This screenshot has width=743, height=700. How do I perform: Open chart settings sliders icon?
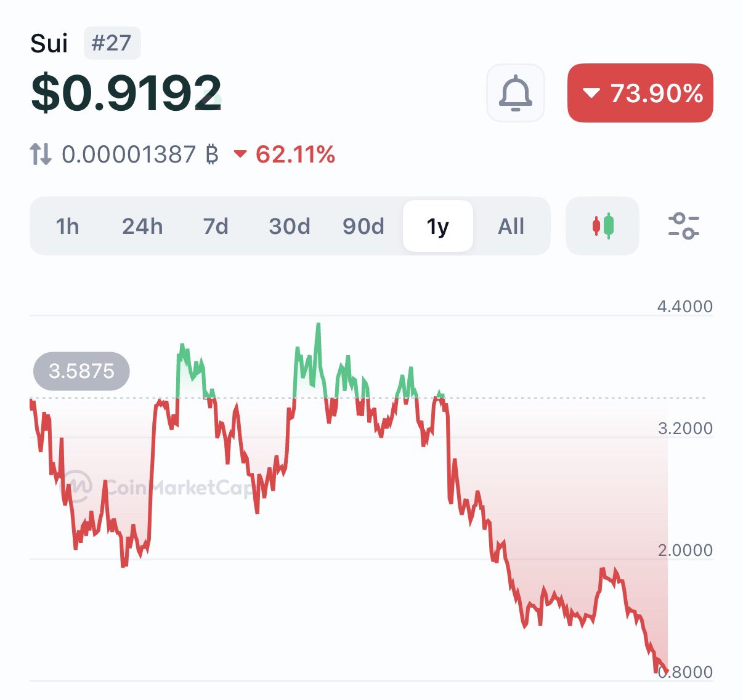[683, 226]
